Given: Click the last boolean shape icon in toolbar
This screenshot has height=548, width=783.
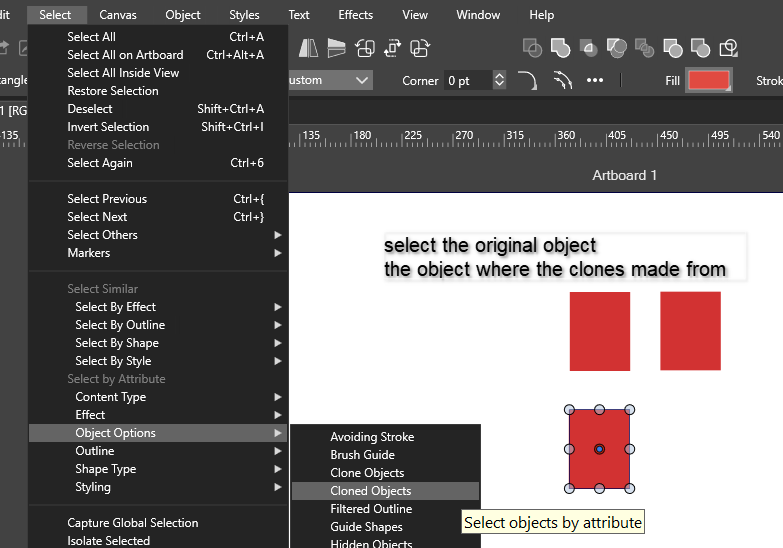Looking at the screenshot, I should 729,48.
